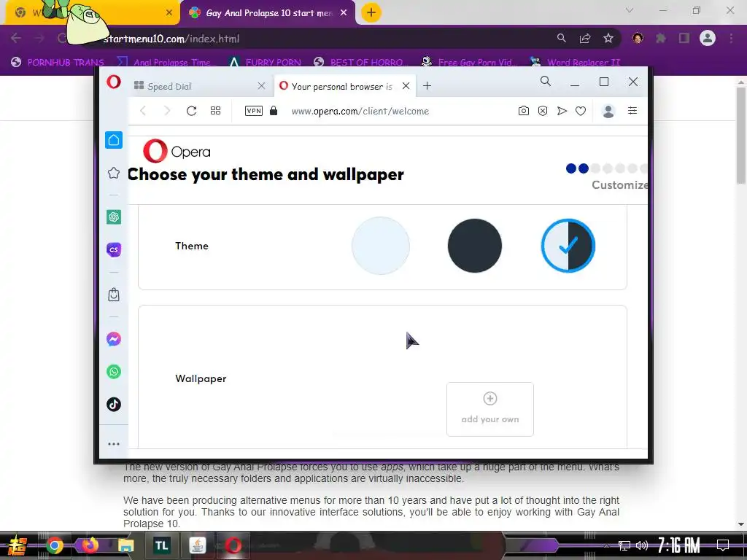Click the padlock site info icon

pos(274,111)
